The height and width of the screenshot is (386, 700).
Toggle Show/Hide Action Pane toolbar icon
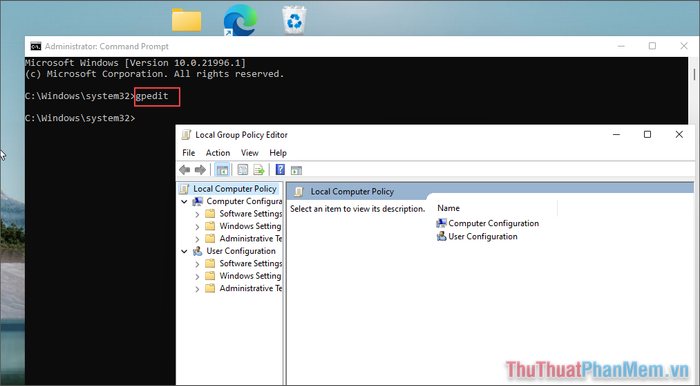[296, 170]
